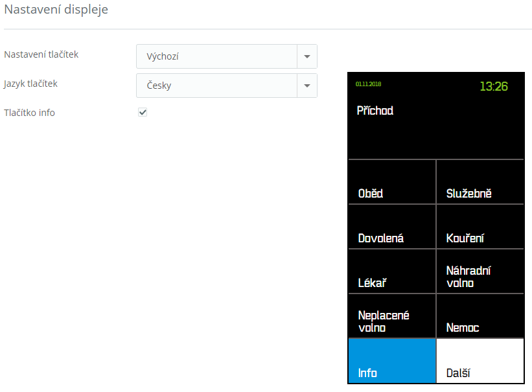Click the date 01.11.2018 on display
This screenshot has width=532, height=392.
[369, 84]
